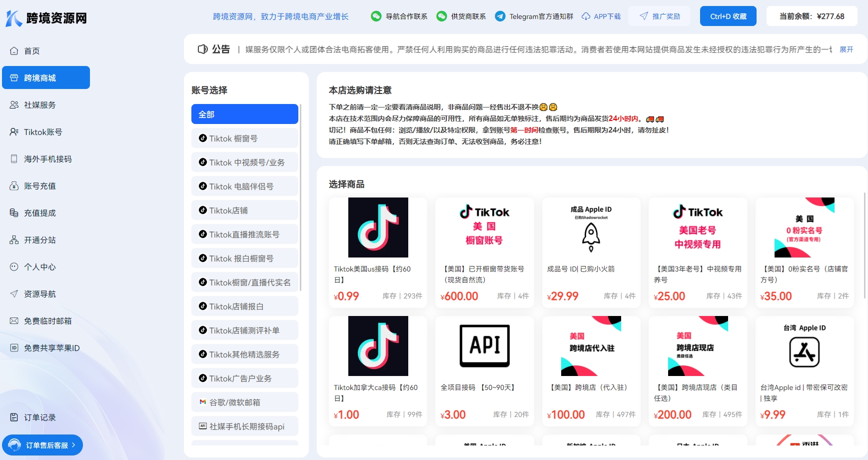The width and height of the screenshot is (868, 460).
Task: Click the 开通分站 sidebar icon
Action: (x=14, y=240)
